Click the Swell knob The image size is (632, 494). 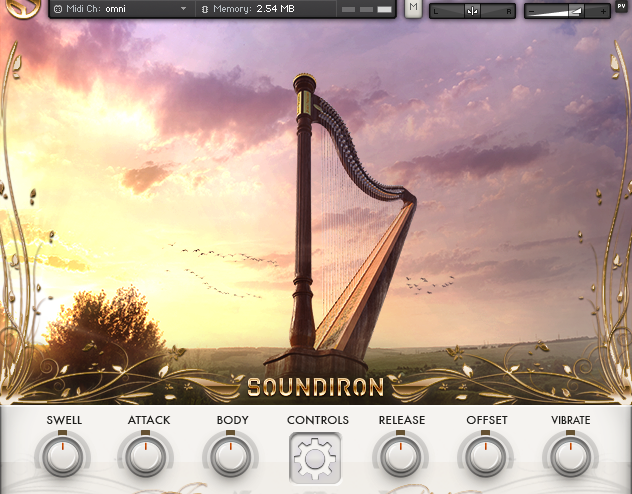62,457
